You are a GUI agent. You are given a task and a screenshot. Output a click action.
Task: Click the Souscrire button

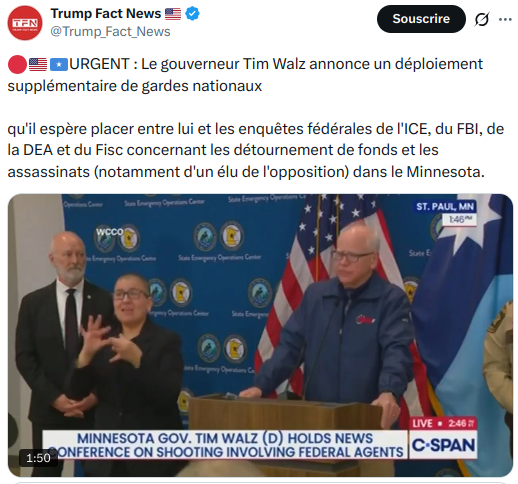tap(421, 19)
